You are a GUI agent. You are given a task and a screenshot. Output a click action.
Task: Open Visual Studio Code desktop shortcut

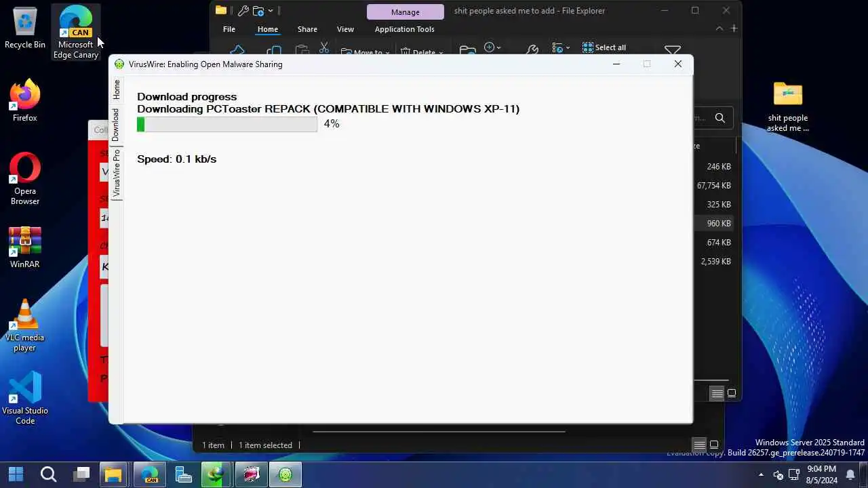tap(25, 399)
